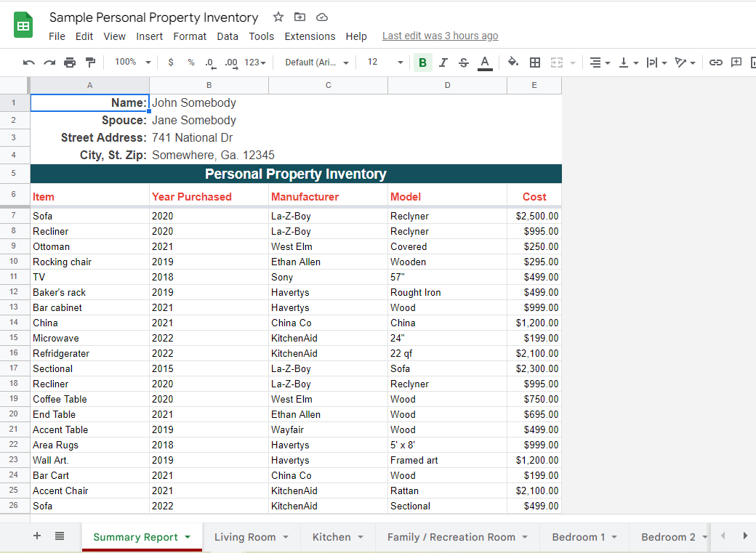
Task: Click the insert link icon
Action: coord(716,62)
